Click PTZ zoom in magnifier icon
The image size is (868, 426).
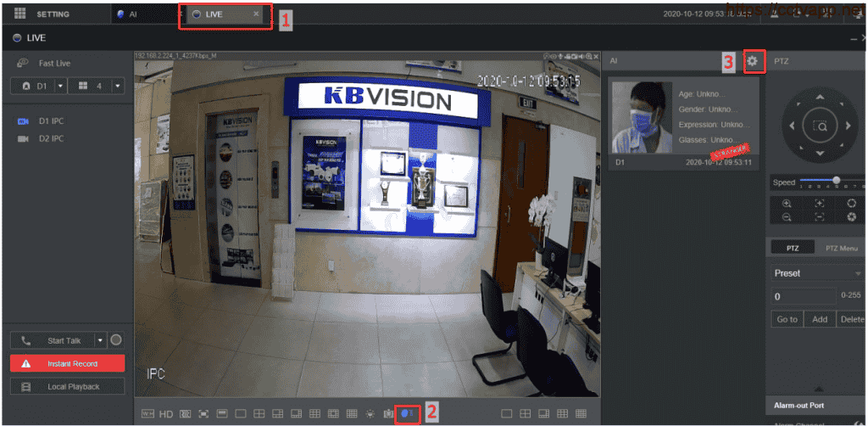pyautogui.click(x=787, y=204)
